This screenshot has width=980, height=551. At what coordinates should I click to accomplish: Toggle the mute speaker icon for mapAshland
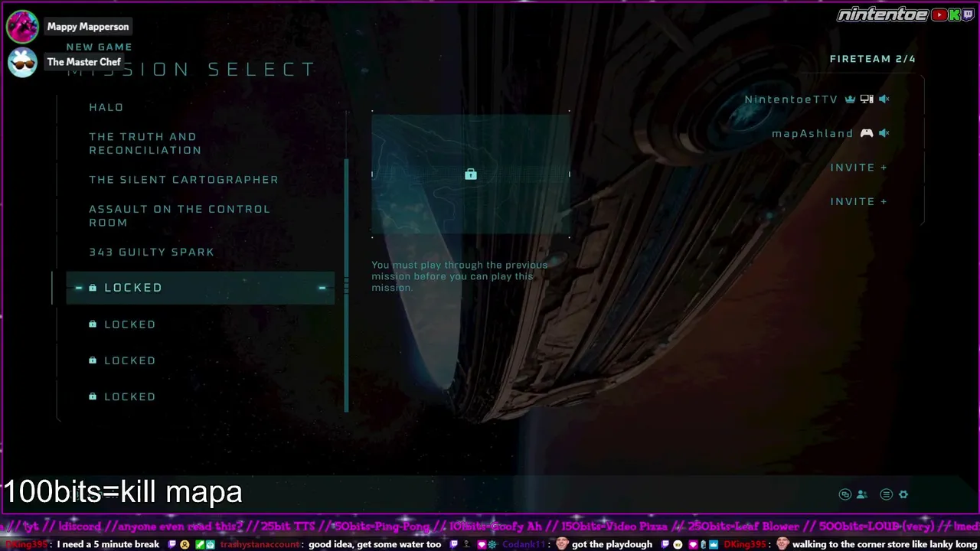884,133
